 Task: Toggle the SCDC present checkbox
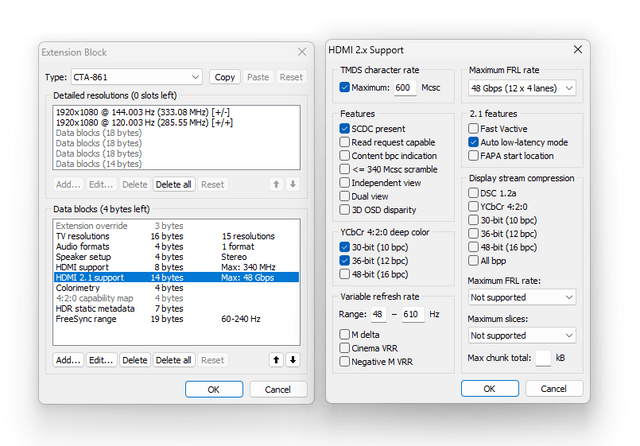(344, 129)
